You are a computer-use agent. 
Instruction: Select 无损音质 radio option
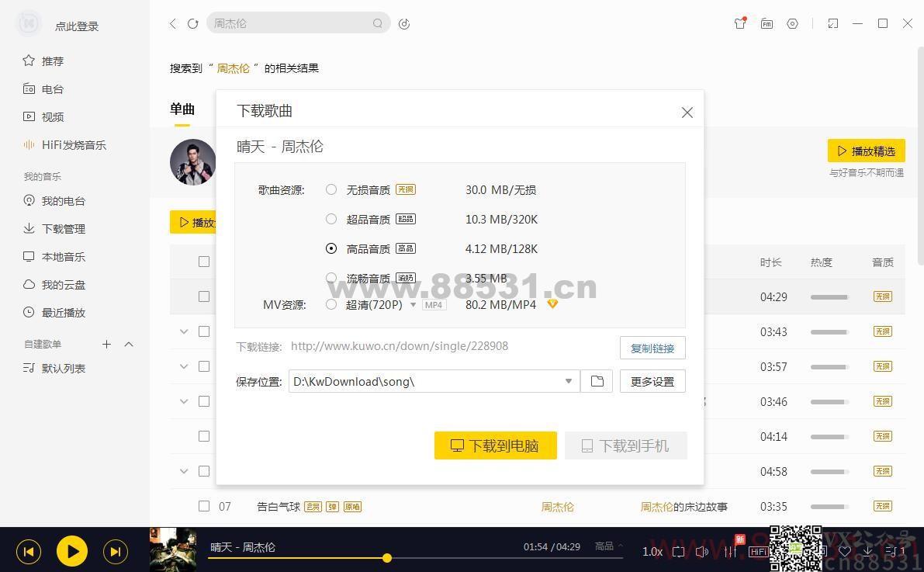coord(331,189)
